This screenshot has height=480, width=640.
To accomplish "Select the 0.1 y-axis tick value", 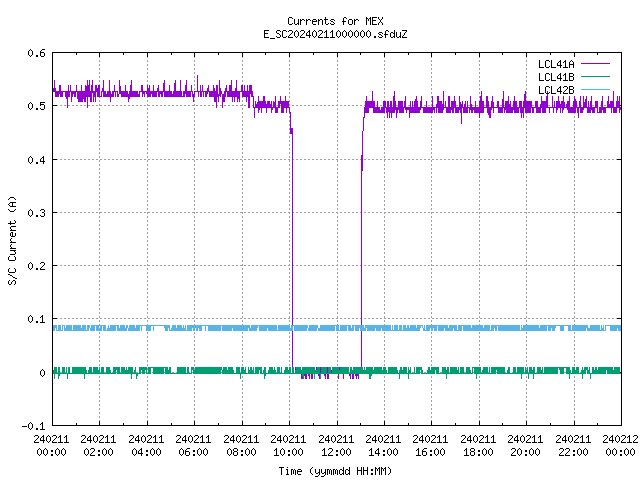I will tap(37, 319).
